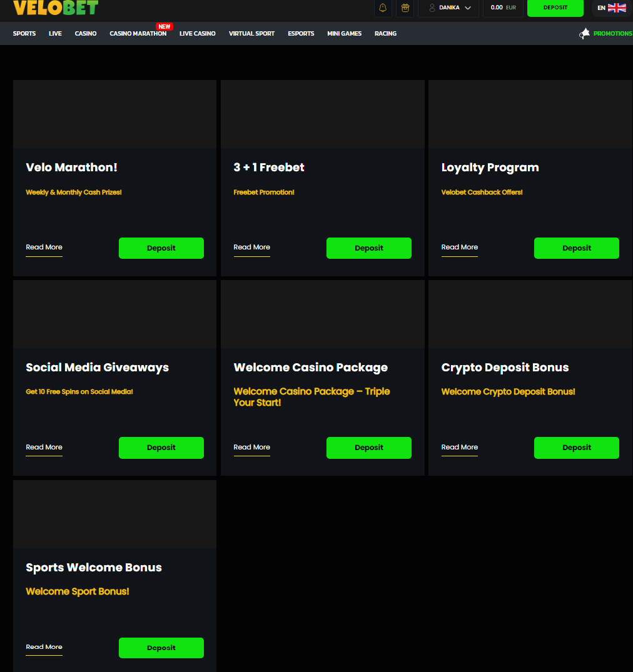Click Deposit on the Velo Marathon card
Viewport: 633px width, 672px height.
[x=161, y=248]
